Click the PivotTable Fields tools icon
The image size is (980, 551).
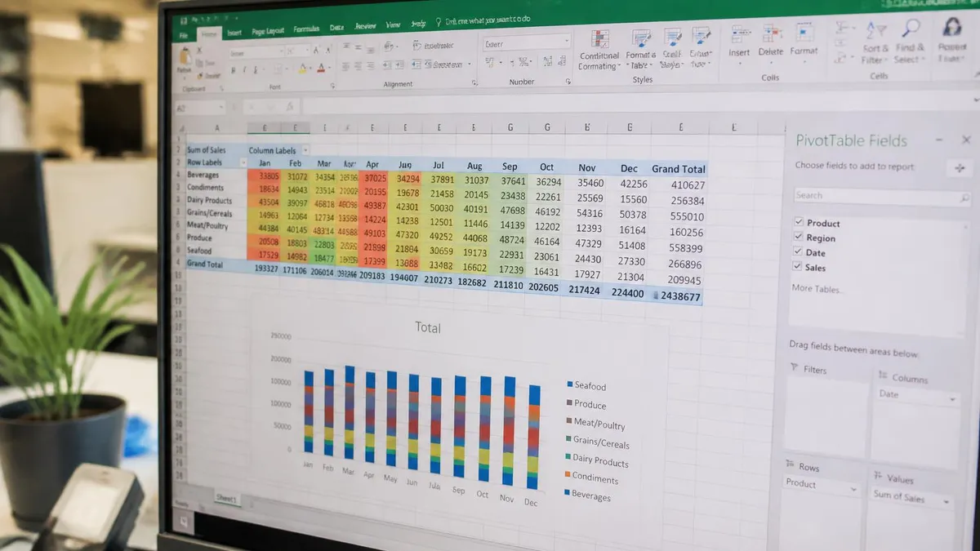point(959,167)
